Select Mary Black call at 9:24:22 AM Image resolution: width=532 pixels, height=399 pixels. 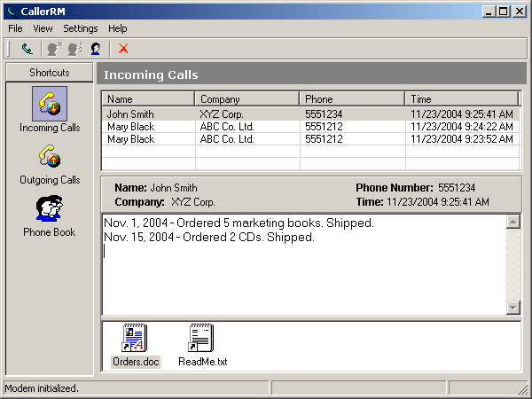coord(311,127)
